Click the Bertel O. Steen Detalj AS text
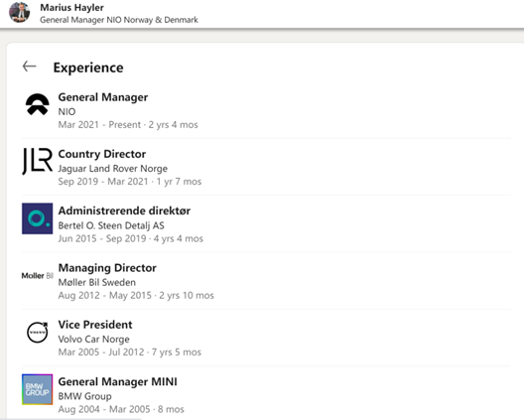524x420 pixels. (x=111, y=225)
